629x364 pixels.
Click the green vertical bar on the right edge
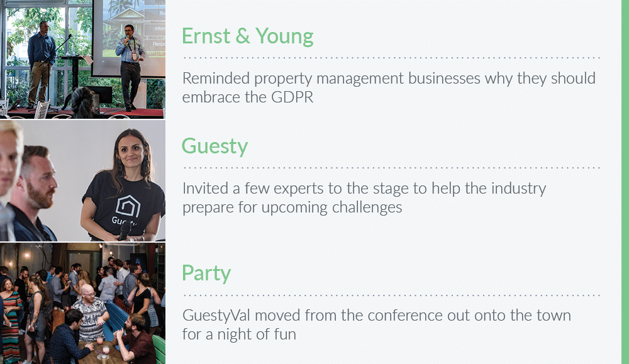tap(625, 182)
